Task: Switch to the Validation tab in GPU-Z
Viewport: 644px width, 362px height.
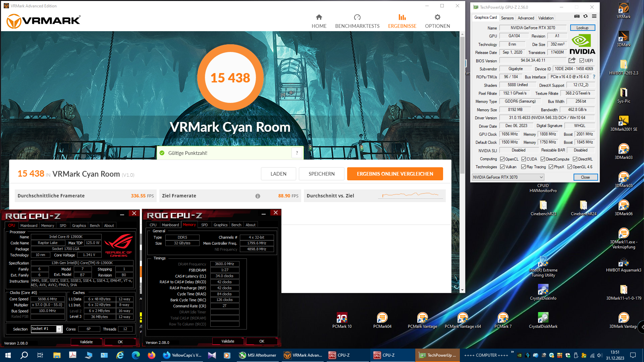Action: [x=546, y=18]
